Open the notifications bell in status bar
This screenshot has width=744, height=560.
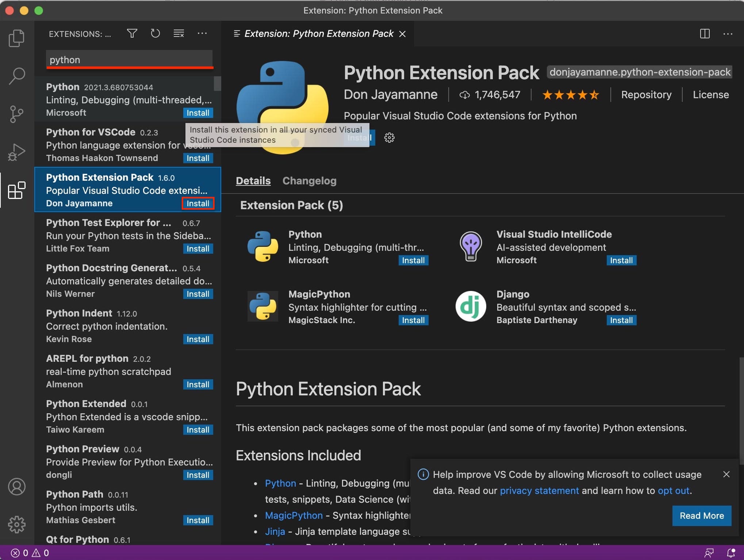(731, 553)
